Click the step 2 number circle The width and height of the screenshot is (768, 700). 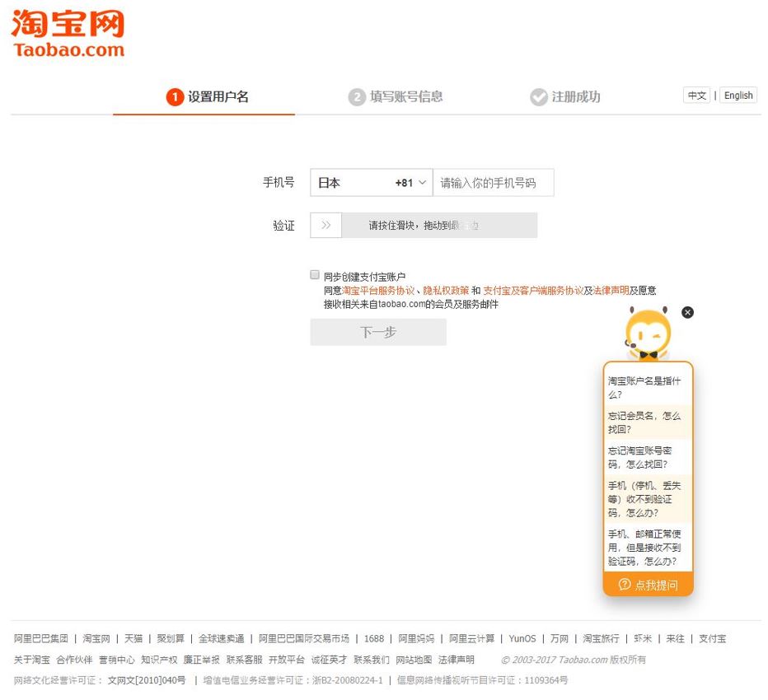[x=357, y=97]
